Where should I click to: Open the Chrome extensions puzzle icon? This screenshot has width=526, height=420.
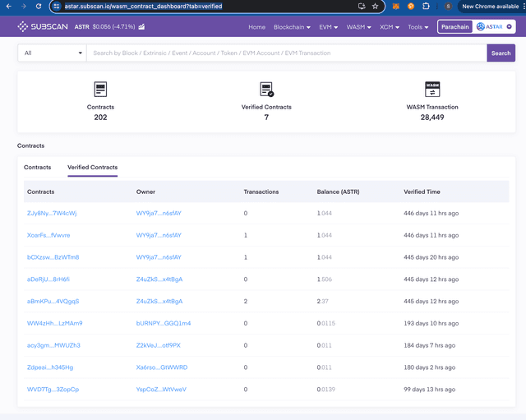(x=426, y=7)
